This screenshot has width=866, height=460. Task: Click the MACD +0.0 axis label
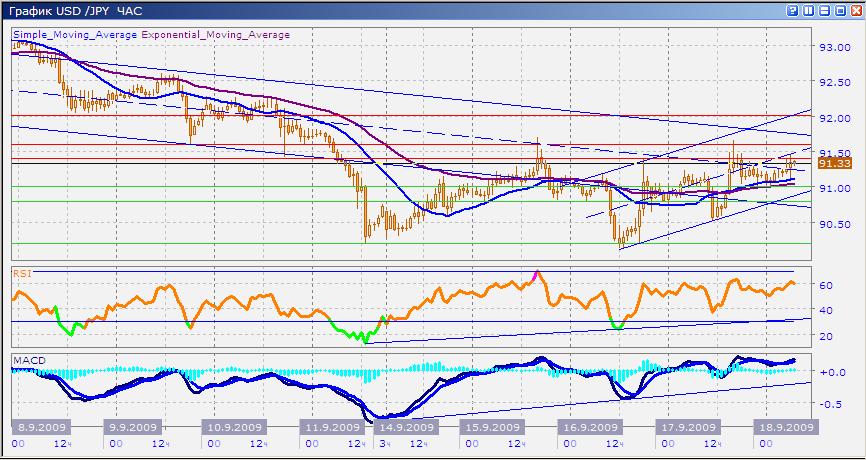point(834,371)
